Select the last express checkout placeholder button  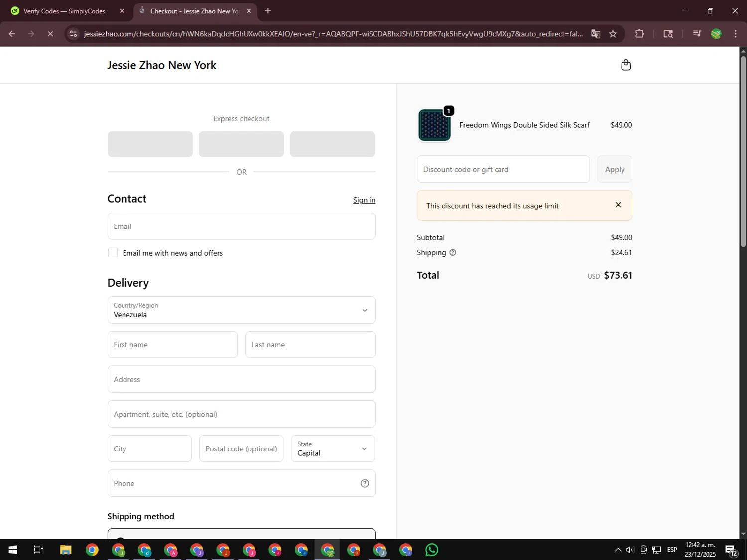333,144
